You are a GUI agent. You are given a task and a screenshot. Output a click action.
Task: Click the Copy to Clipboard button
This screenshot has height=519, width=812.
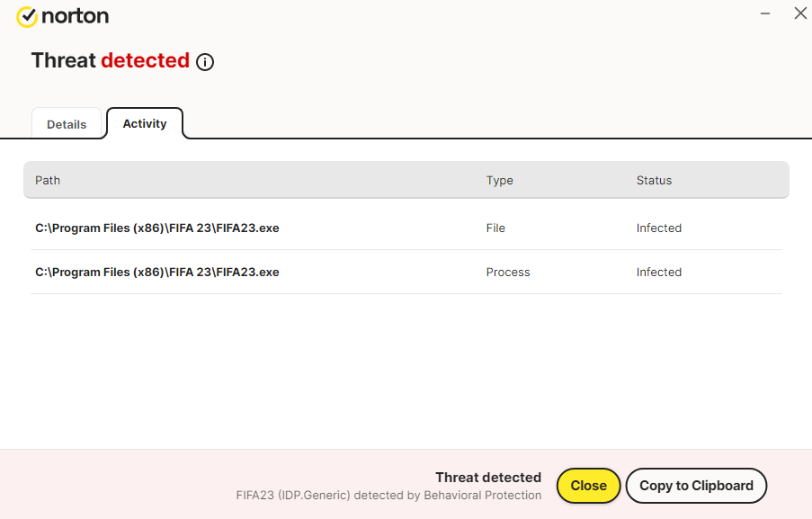[696, 486]
